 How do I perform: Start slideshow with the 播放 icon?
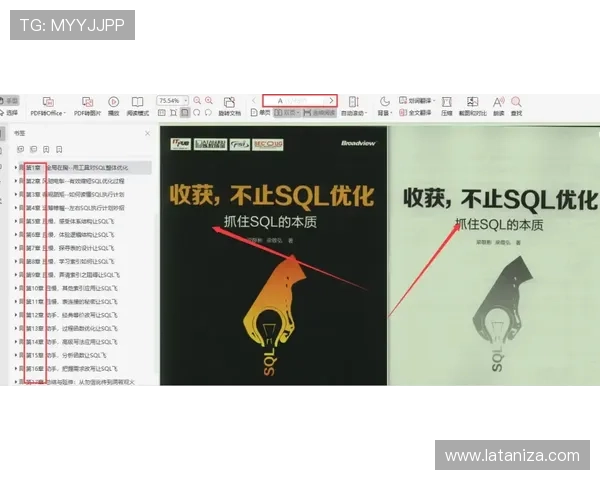click(113, 102)
